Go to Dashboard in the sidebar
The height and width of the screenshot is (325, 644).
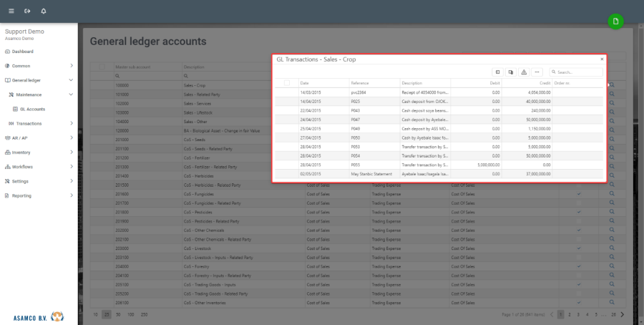pyautogui.click(x=22, y=52)
